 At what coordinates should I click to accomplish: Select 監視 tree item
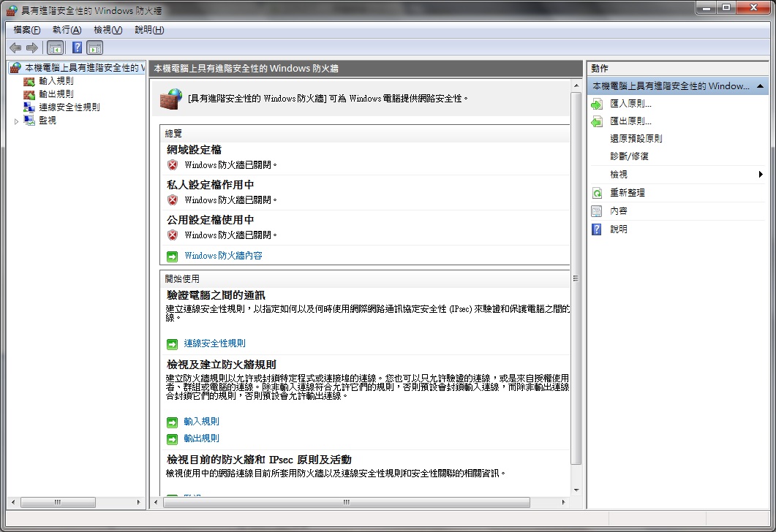pyautogui.click(x=48, y=120)
